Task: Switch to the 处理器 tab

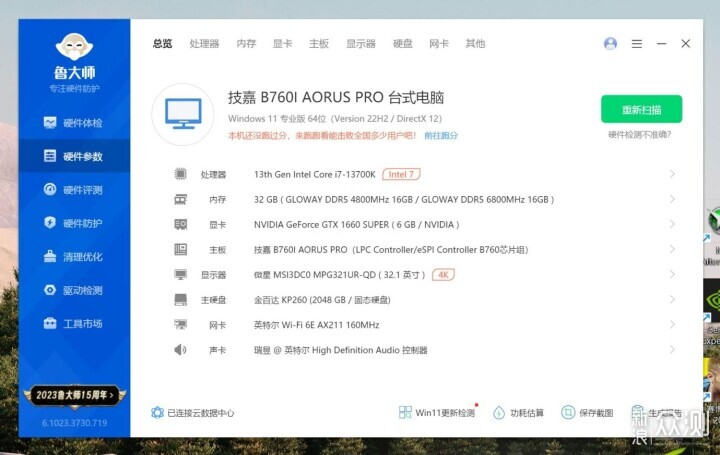Action: 204,44
